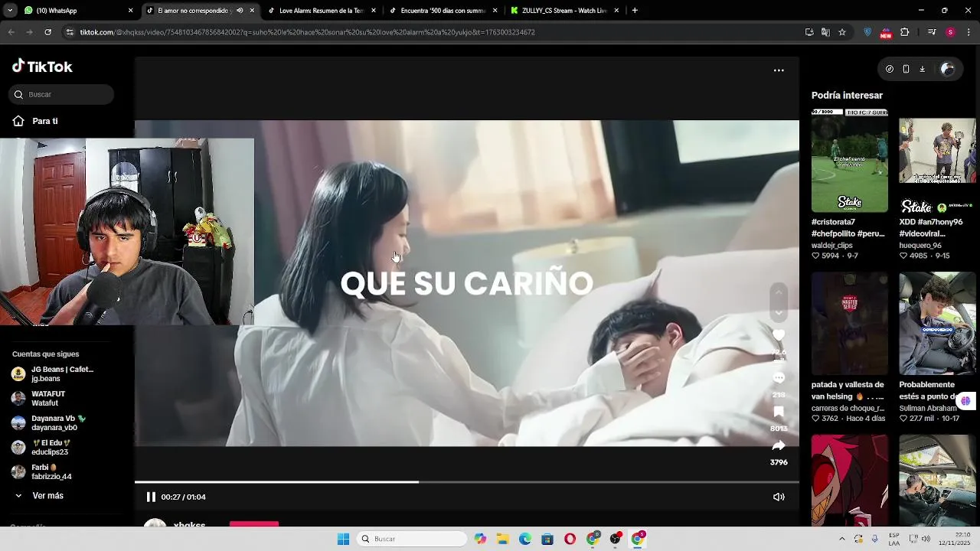The width and height of the screenshot is (980, 551).
Task: Open File Explorer from taskbar
Action: click(x=503, y=539)
